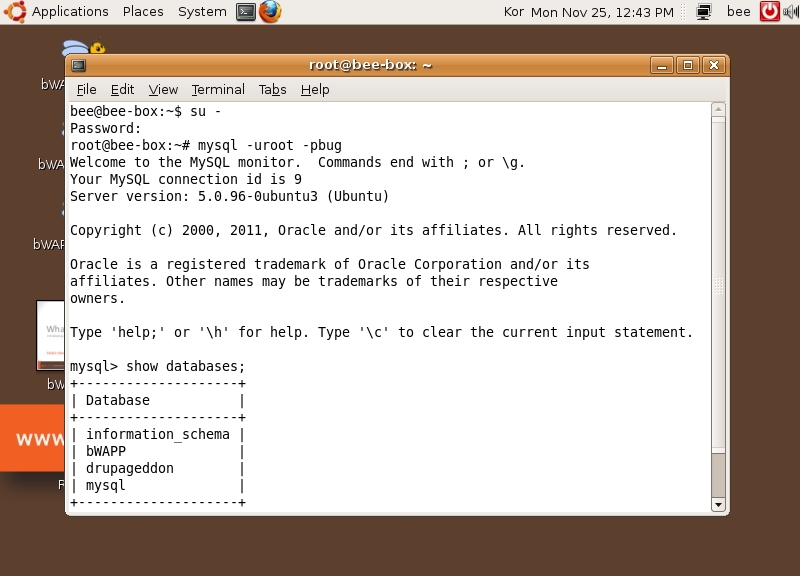Viewport: 800px width, 576px height.
Task: Click the bee desktop icon
Action: (x=84, y=47)
